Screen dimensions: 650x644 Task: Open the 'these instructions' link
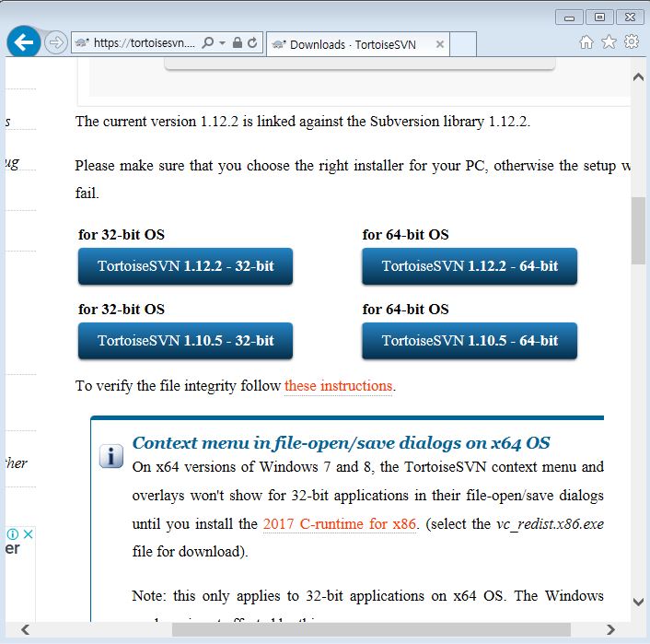(338, 386)
